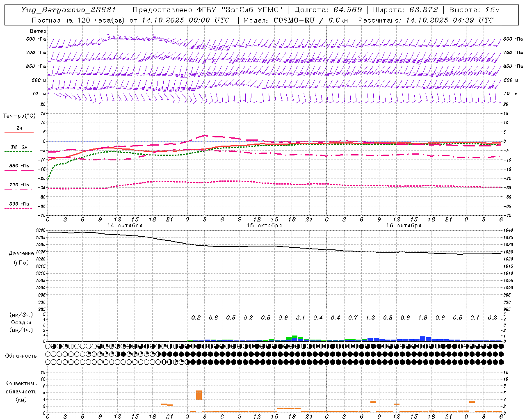
Task: Click the Высота: 15м field
Action: (475, 10)
